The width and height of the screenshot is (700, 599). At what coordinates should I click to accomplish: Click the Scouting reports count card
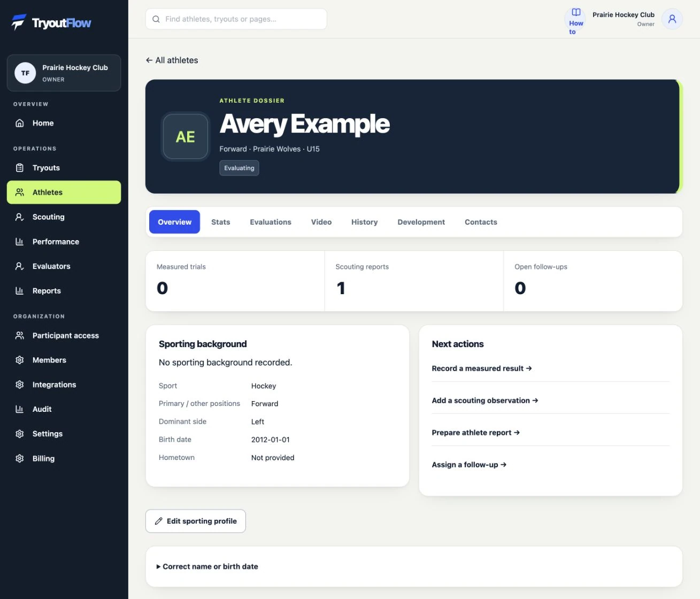[414, 281]
